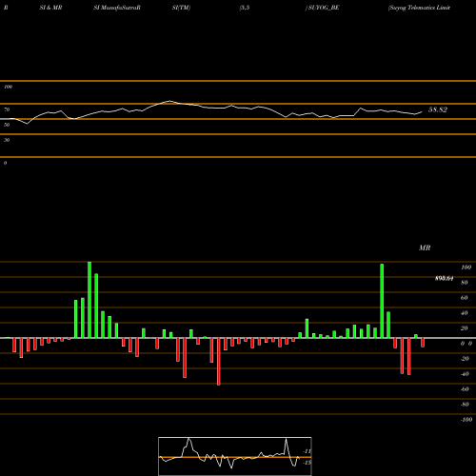Open the mini overview chart thumbnail
Viewport: 476px width, 476px height.
pyautogui.click(x=235, y=456)
